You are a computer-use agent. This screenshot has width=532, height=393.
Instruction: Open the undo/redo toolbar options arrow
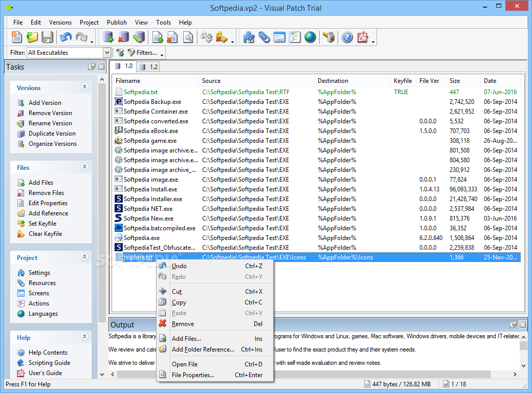tap(92, 42)
